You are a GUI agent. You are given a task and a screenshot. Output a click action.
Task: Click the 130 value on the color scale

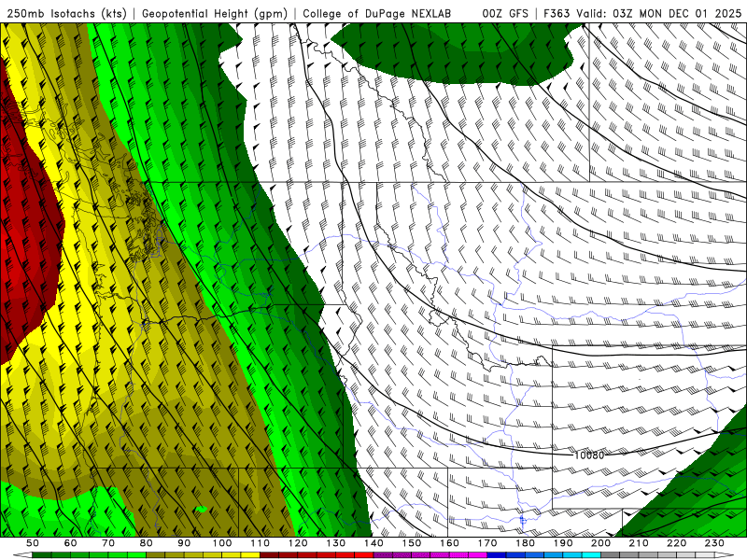click(x=336, y=543)
